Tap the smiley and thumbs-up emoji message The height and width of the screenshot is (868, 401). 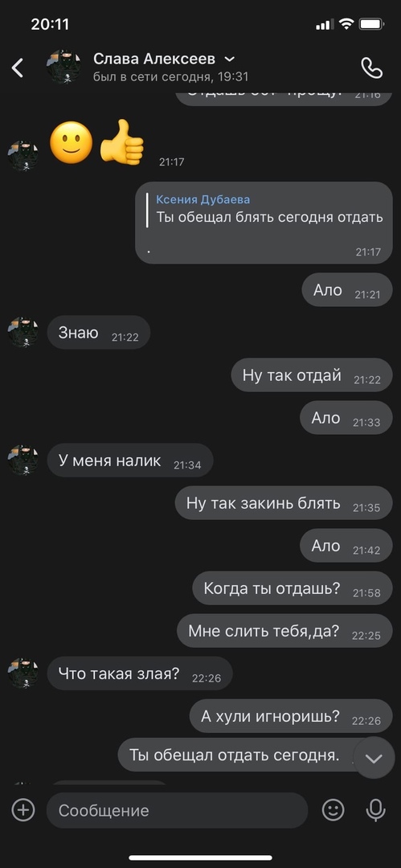tap(97, 143)
